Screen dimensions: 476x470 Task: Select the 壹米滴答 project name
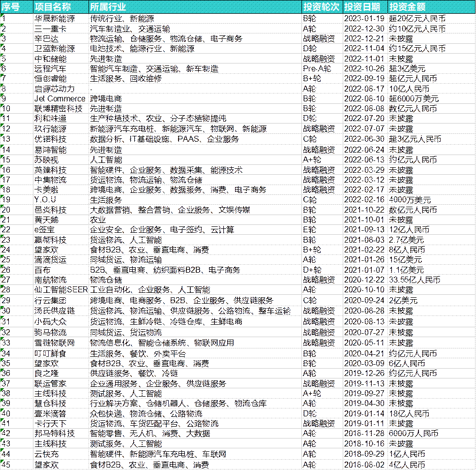(x=50, y=414)
